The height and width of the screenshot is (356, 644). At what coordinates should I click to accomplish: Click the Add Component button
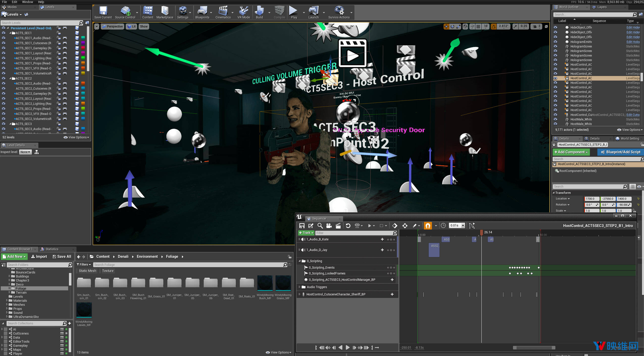coord(571,152)
